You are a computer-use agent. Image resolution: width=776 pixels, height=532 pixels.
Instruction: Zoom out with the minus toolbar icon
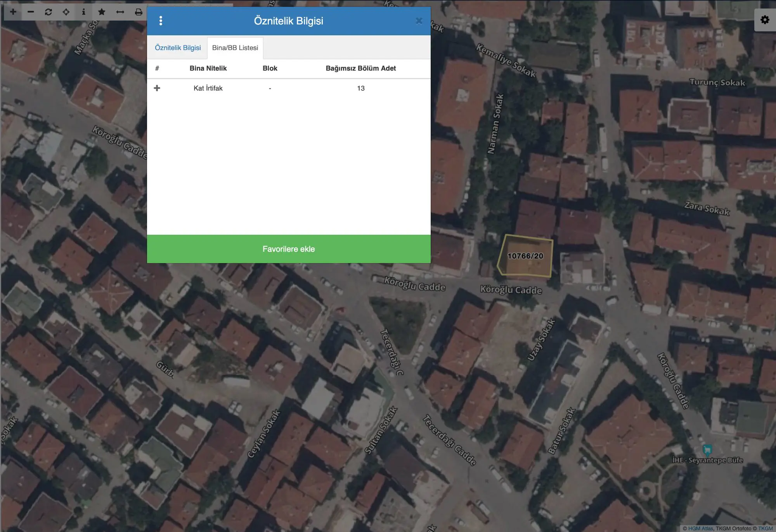(31, 12)
